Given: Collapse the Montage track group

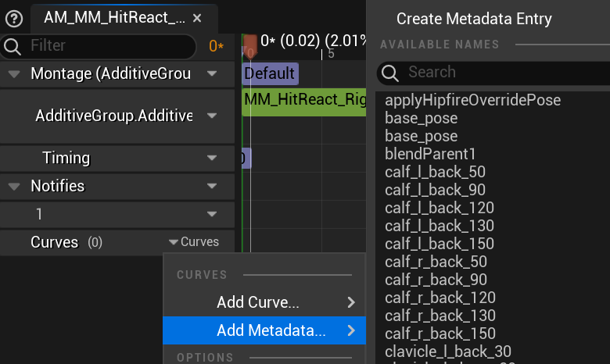Looking at the screenshot, I should pos(13,74).
